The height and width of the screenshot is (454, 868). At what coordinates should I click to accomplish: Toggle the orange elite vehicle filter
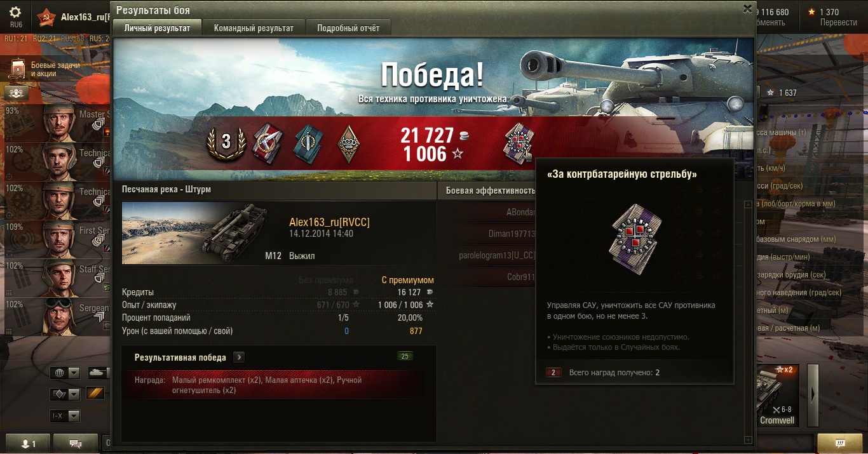coord(95,393)
